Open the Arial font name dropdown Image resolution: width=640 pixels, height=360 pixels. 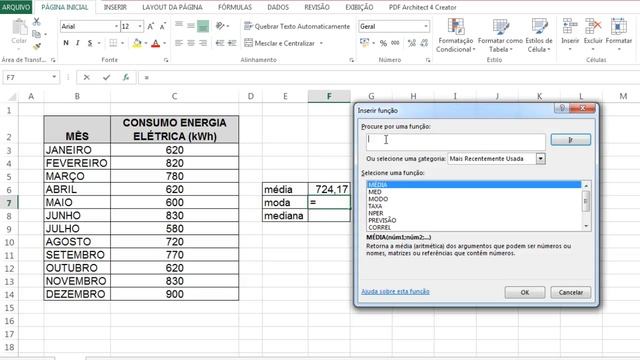[116, 27]
